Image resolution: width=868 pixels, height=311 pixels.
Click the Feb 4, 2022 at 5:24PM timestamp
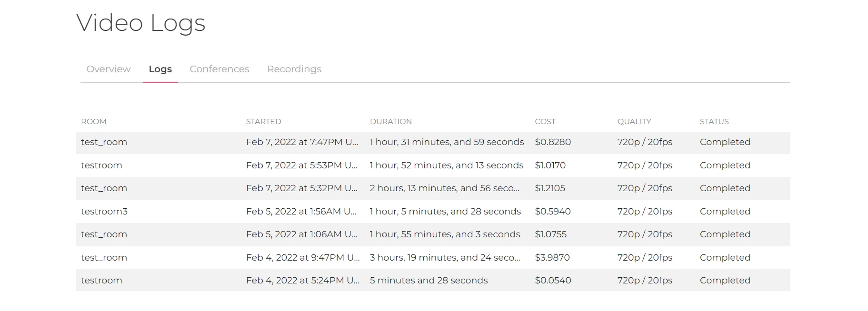(302, 281)
